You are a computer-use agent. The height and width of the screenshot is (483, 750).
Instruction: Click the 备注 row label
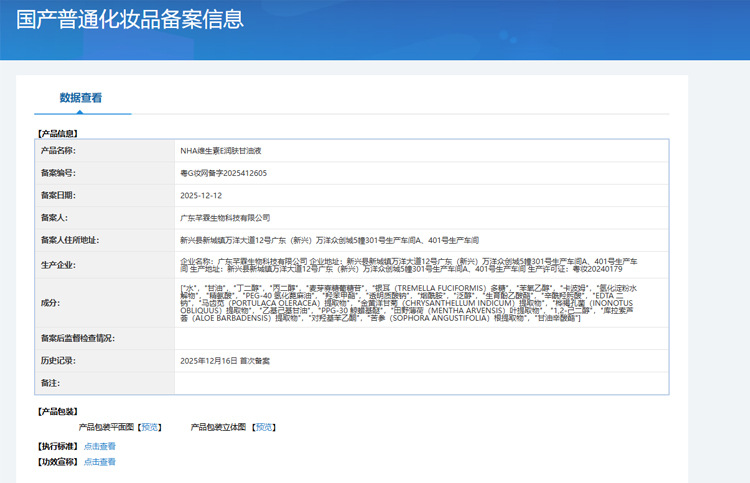pyautogui.click(x=50, y=383)
